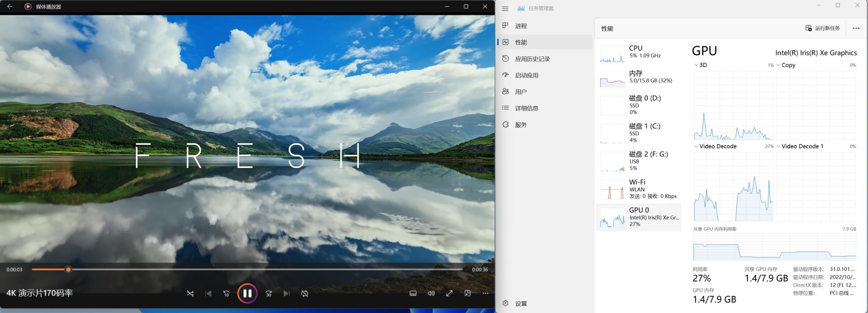Toggle repeat mode
The height and width of the screenshot is (313, 868).
(305, 294)
